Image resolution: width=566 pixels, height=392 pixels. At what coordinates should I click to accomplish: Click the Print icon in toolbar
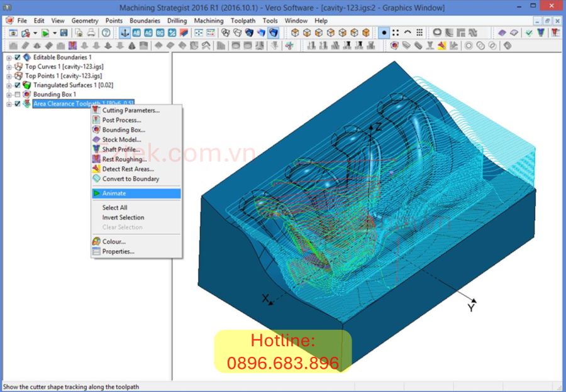coord(91,33)
